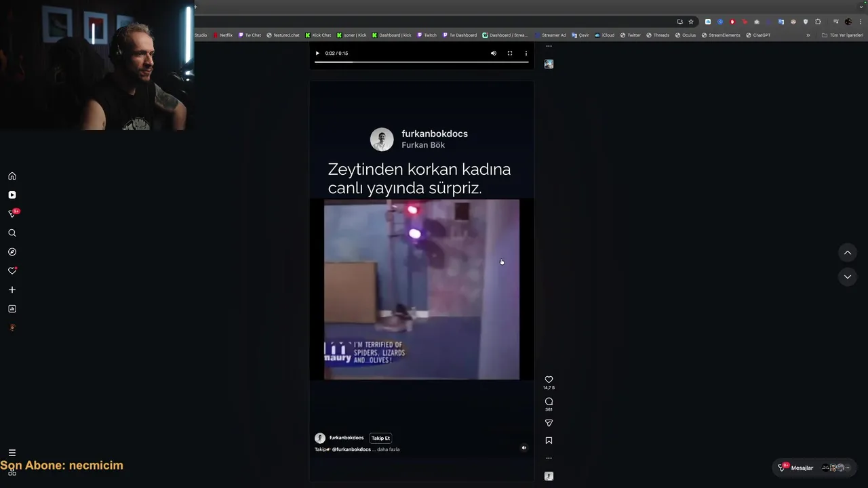The image size is (868, 488).
Task: Create new post with plus icon
Action: 12,290
